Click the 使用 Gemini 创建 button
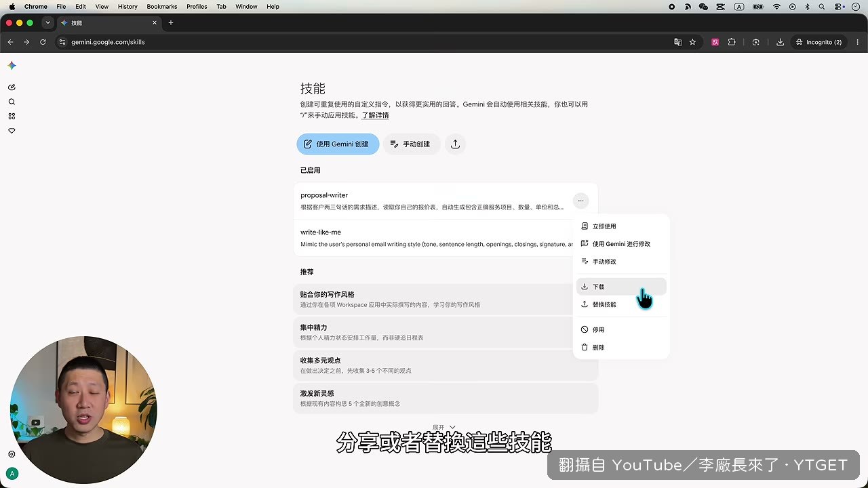868x488 pixels. (338, 144)
